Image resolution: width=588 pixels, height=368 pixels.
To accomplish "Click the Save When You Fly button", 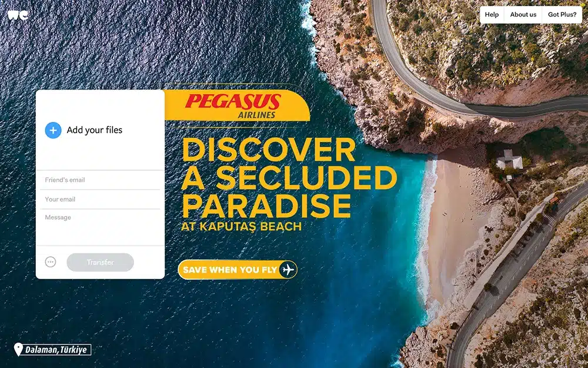I will [x=238, y=270].
